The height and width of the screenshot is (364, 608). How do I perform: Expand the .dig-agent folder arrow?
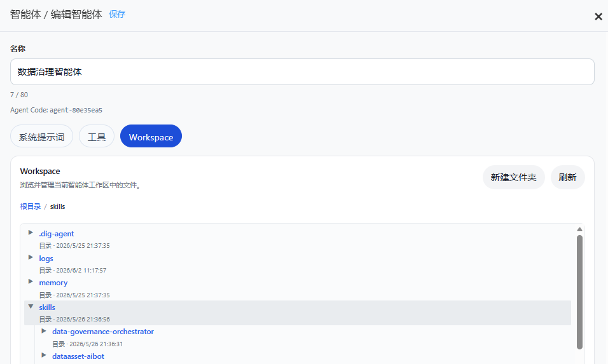tap(31, 233)
